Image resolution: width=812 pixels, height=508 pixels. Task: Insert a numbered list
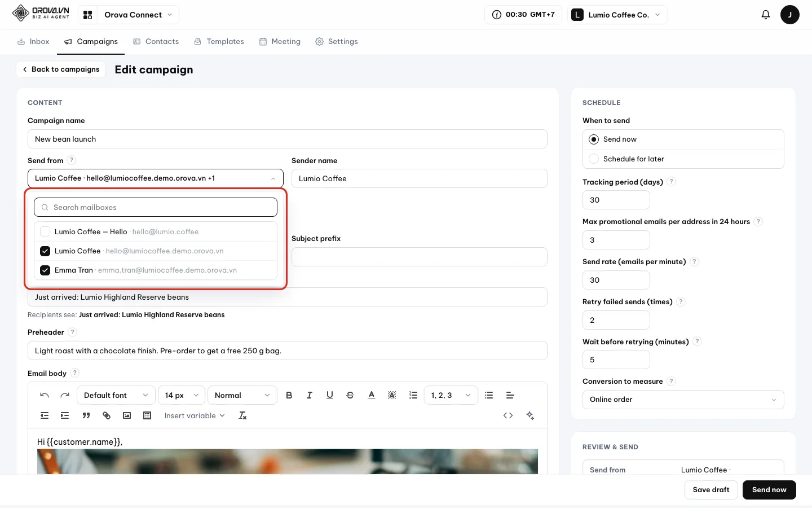point(413,395)
